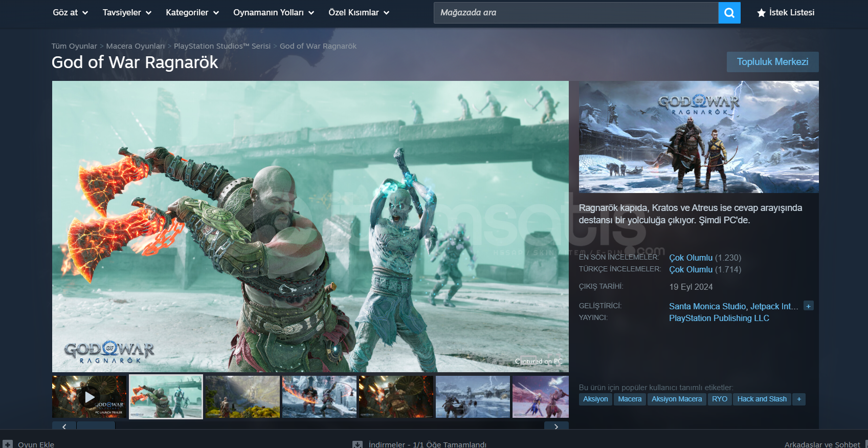
Task: Open Santa Monica Studio developer link
Action: click(707, 307)
